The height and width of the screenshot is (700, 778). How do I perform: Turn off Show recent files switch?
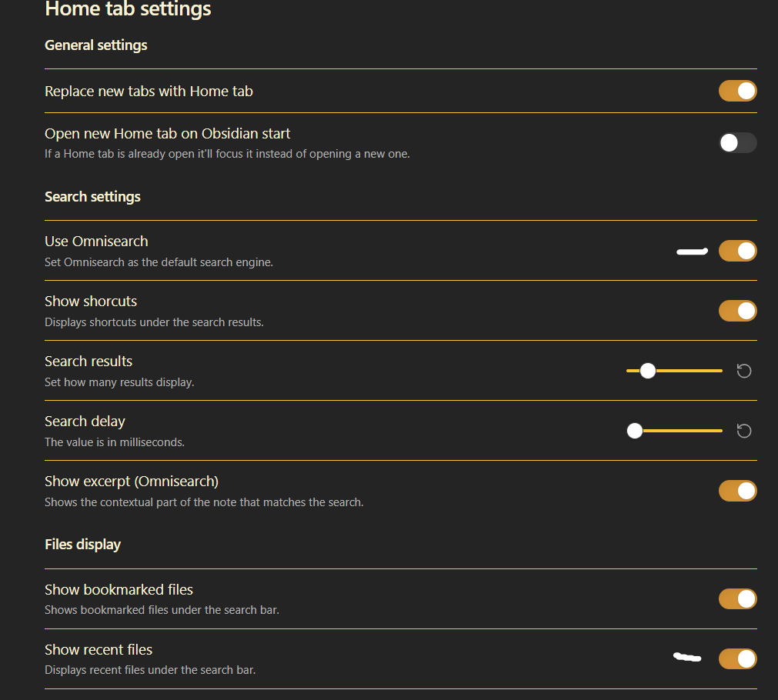click(x=737, y=658)
